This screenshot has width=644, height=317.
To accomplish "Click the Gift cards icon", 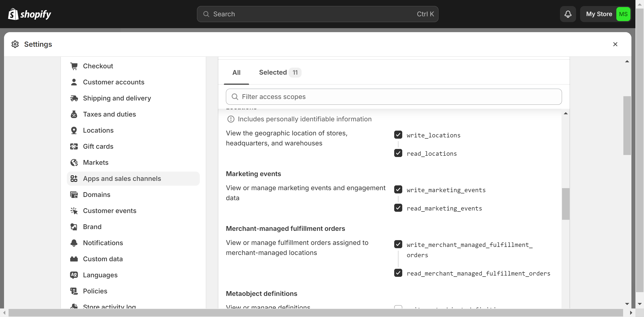I will 74,146.
